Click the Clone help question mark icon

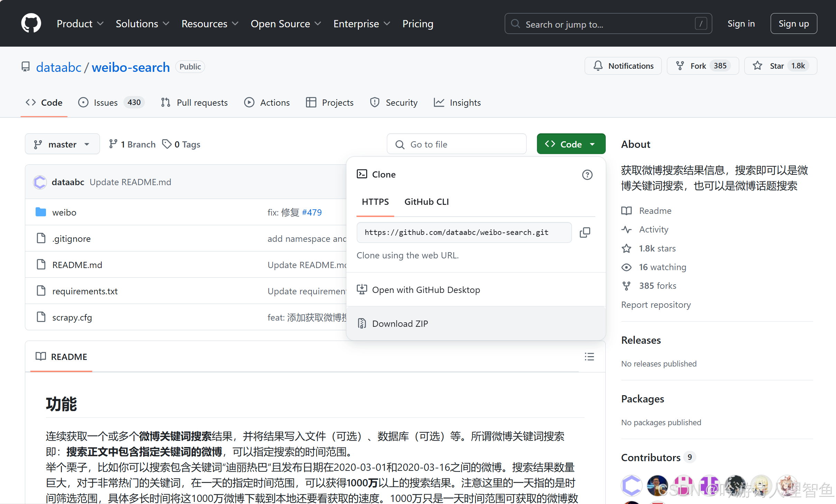point(587,175)
